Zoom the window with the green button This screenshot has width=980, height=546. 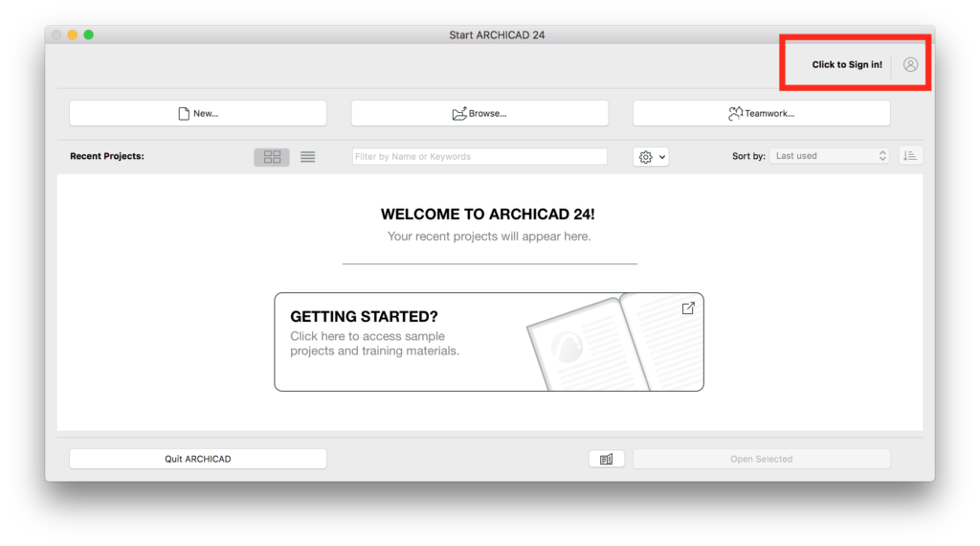89,35
